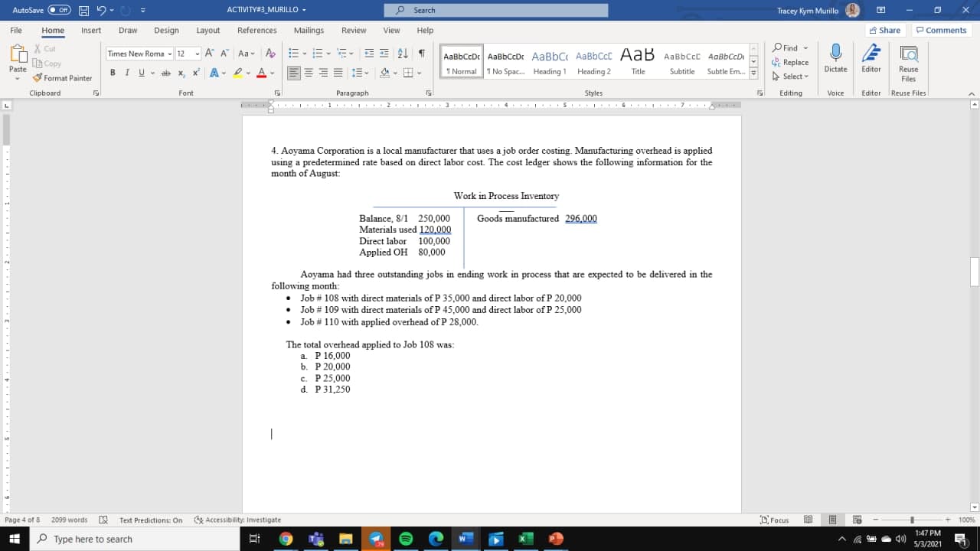Image resolution: width=980 pixels, height=551 pixels.
Task: Show paragraph marks and hidden symbols
Action: coord(421,54)
